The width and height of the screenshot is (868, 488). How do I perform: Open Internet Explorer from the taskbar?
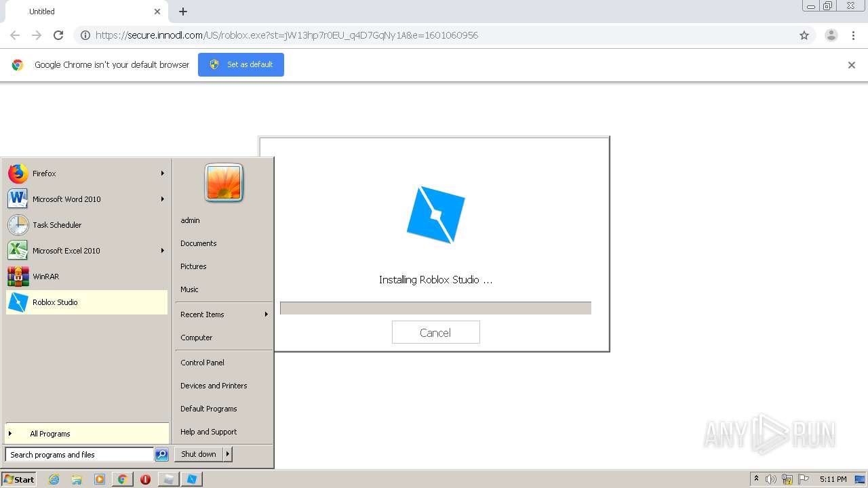54,479
